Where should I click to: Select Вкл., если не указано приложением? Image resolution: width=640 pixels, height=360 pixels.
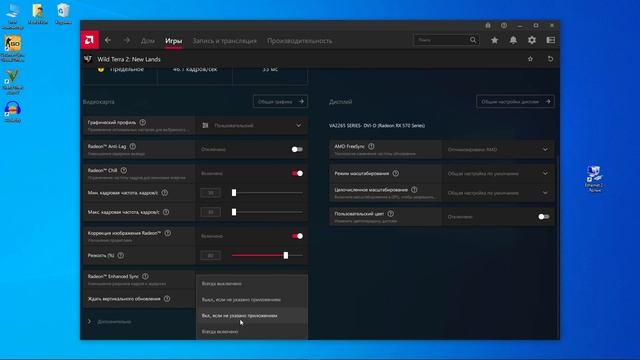click(x=252, y=316)
